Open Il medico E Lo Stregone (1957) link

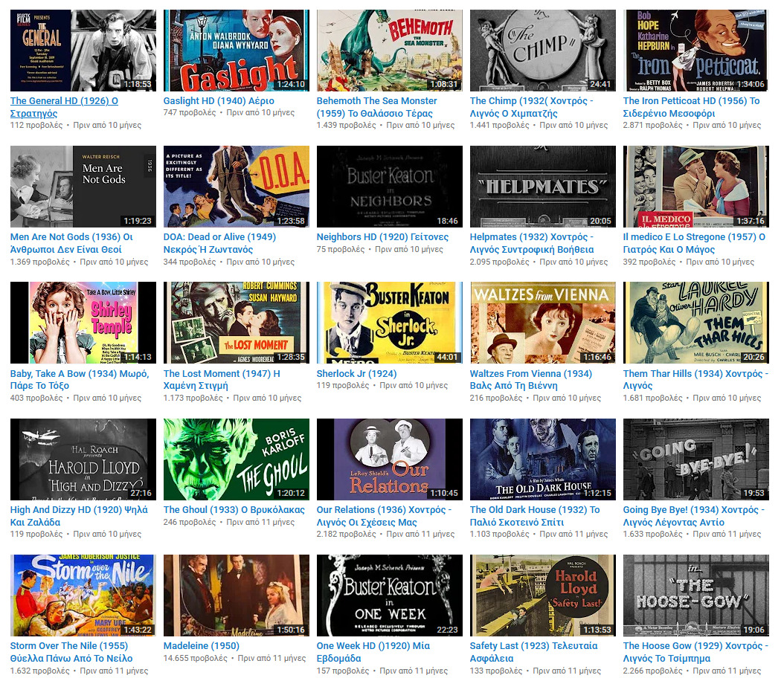point(694,243)
